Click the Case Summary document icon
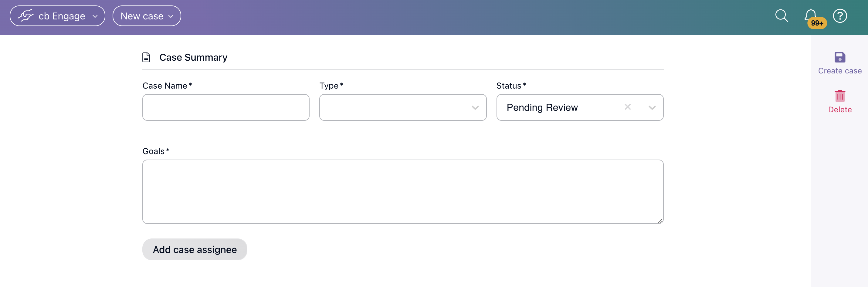Image resolution: width=868 pixels, height=287 pixels. point(146,57)
